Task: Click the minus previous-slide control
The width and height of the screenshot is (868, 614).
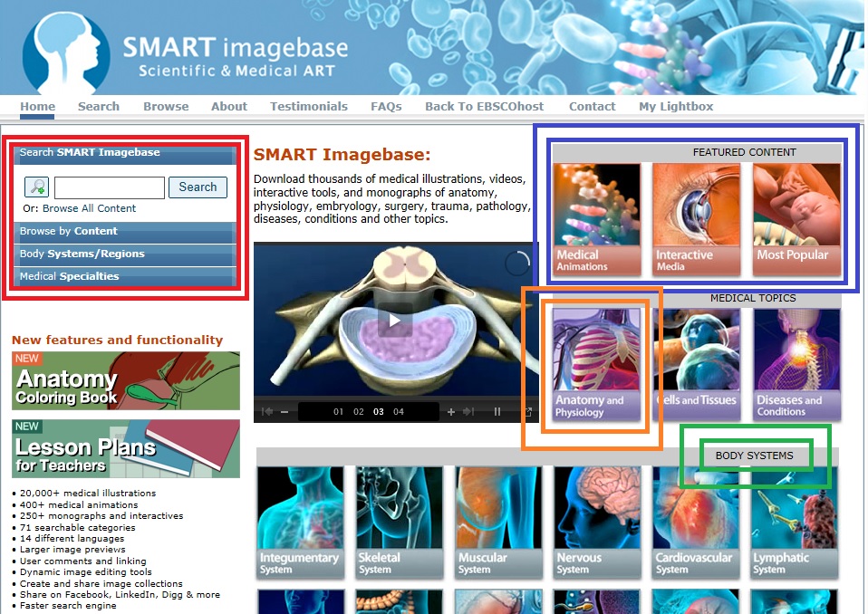Action: coord(285,411)
